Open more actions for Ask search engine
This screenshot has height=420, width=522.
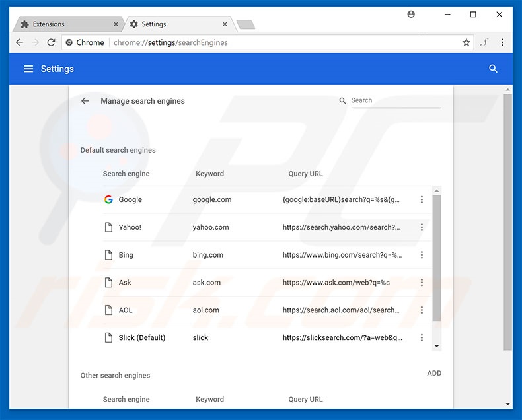pos(422,283)
